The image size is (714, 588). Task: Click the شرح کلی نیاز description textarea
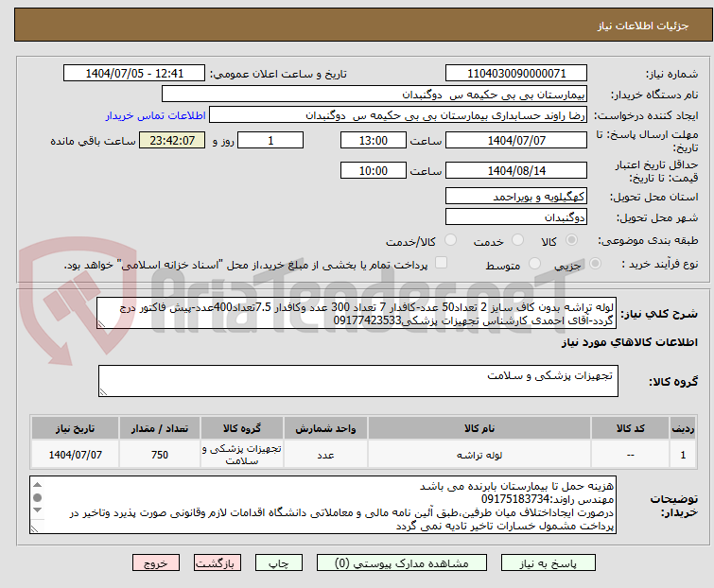(x=357, y=313)
